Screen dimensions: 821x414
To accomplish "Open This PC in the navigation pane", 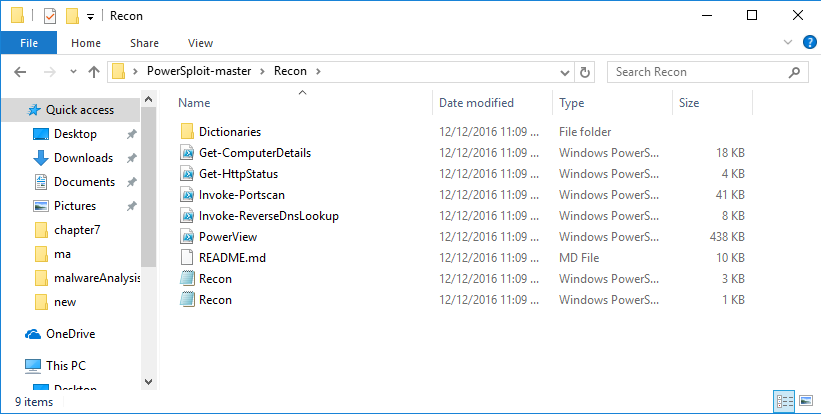I will click(65, 365).
